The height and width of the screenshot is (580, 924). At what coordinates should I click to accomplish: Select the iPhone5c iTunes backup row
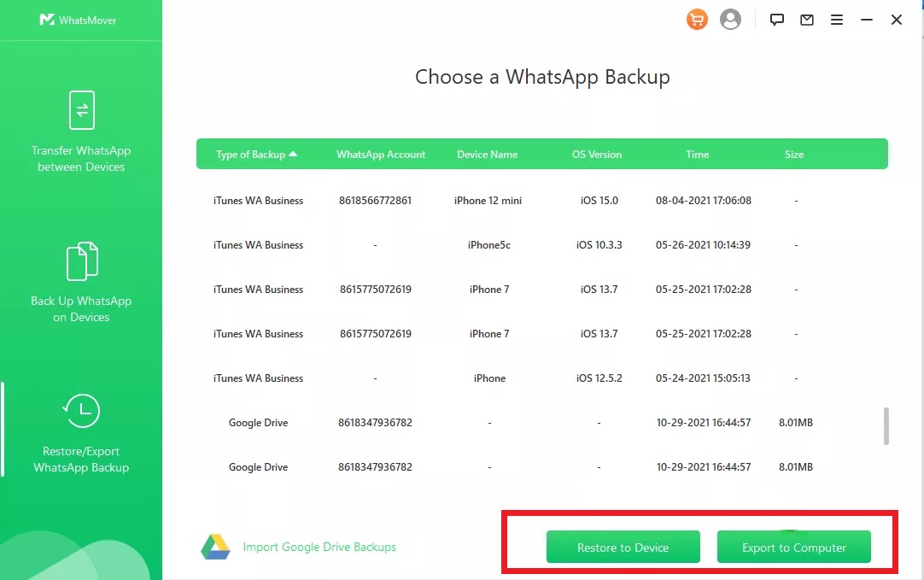[x=488, y=245]
